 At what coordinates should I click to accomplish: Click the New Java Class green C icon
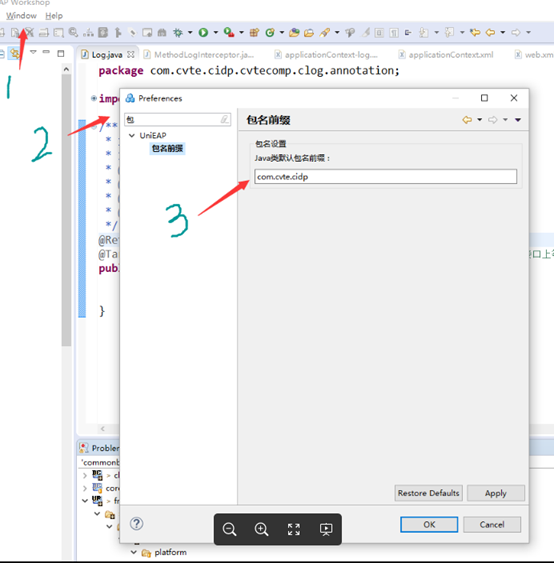[270, 33]
